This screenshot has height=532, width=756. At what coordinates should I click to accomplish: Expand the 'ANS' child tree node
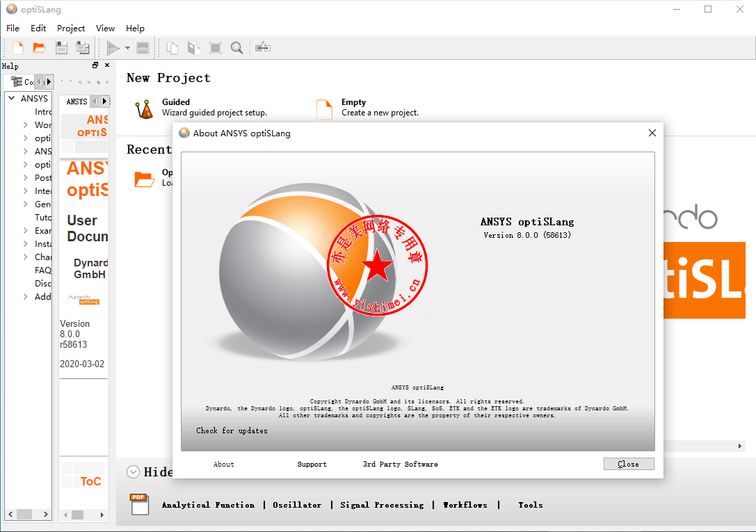(x=25, y=152)
